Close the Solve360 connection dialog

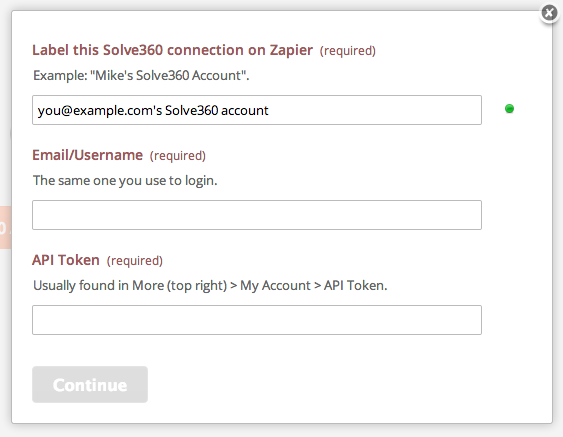[x=549, y=13]
